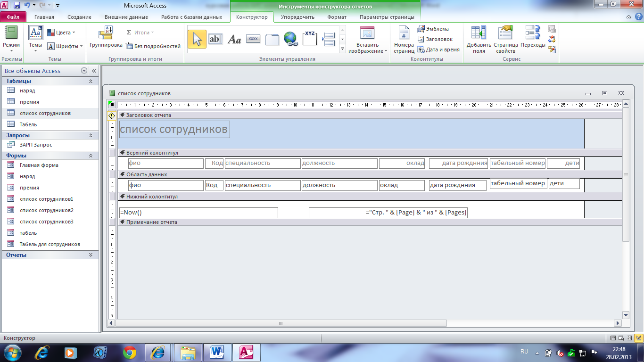The width and height of the screenshot is (644, 362).
Task: Open Word from the Windows taskbar
Action: coord(218,352)
